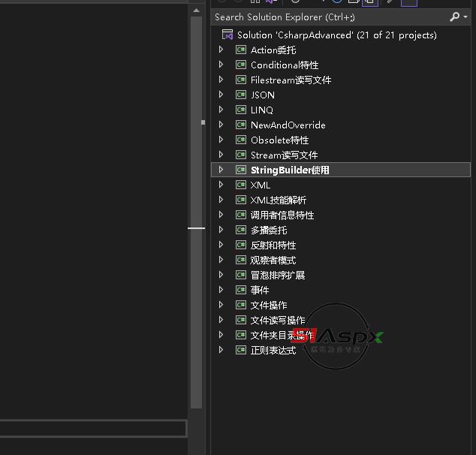Select the 'XML技能解析' project name
The height and width of the screenshot is (455, 476).
point(279,200)
